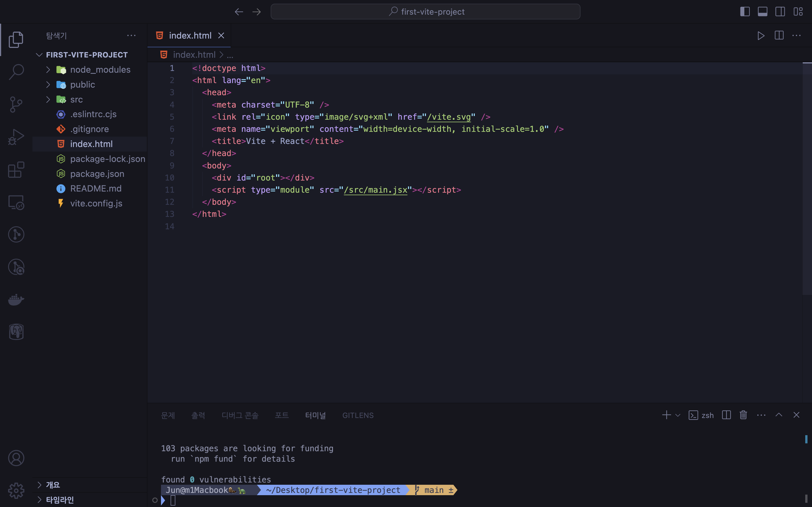Open the Search view in activity bar

16,72
